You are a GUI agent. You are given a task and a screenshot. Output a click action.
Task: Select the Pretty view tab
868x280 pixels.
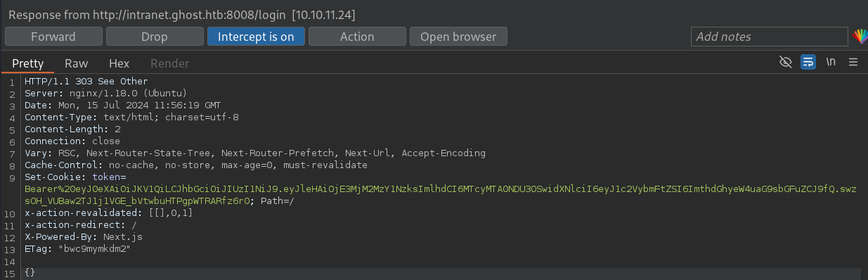28,63
